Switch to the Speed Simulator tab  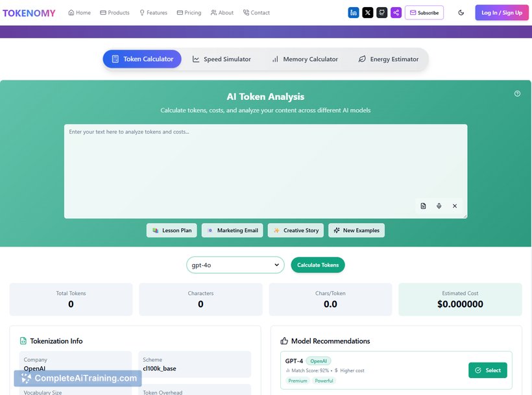pos(221,58)
